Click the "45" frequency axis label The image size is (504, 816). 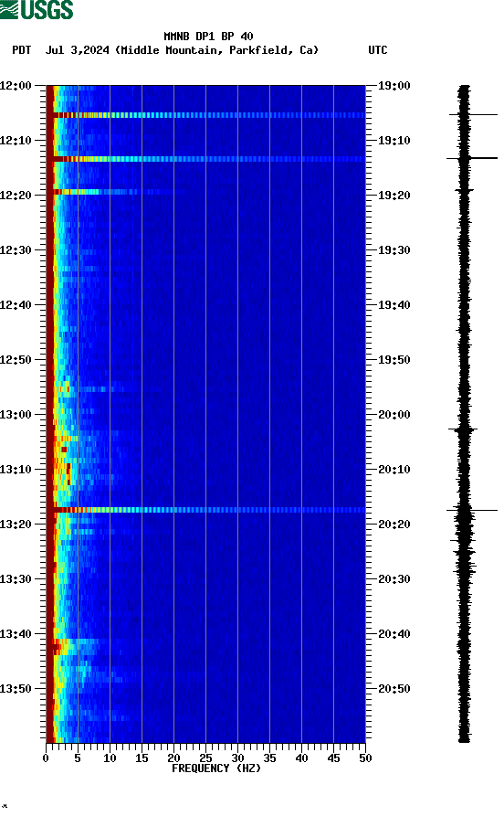coord(333,758)
